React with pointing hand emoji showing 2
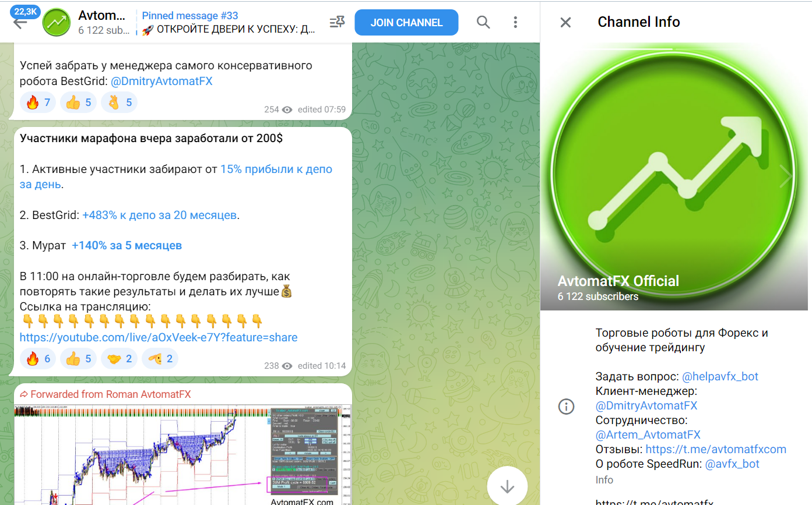The height and width of the screenshot is (505, 812). click(160, 359)
